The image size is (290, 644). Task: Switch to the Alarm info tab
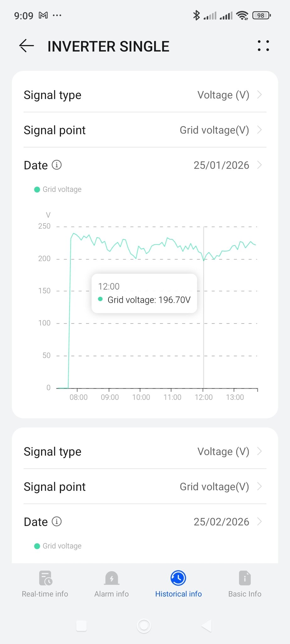(112, 584)
